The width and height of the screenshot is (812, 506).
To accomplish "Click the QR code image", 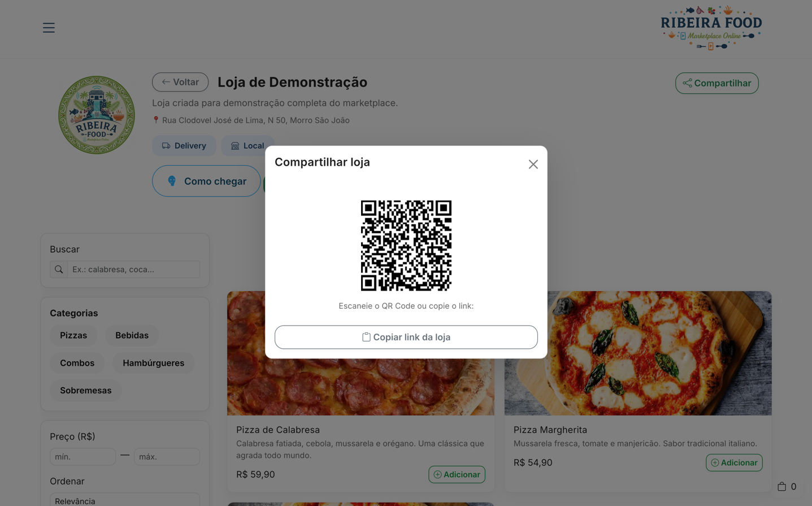I will (406, 245).
